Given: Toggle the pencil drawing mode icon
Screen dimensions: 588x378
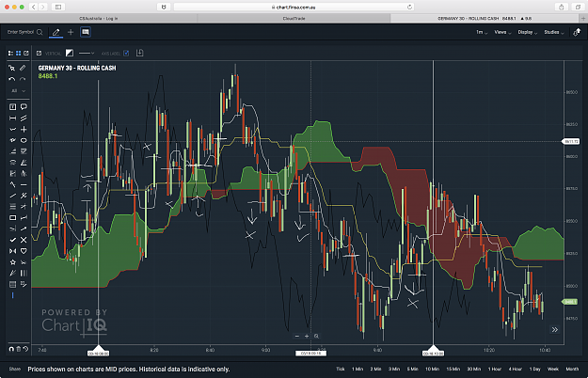Looking at the screenshot, I should [x=56, y=32].
